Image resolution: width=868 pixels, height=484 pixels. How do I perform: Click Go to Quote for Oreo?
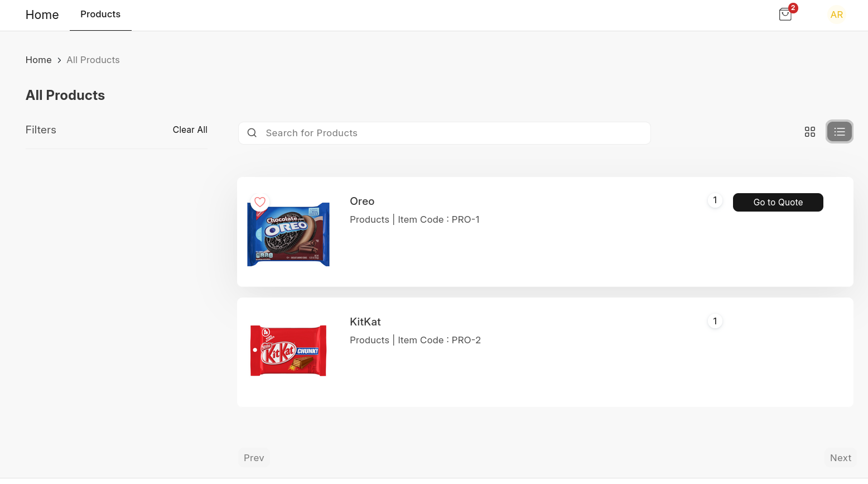tap(778, 202)
